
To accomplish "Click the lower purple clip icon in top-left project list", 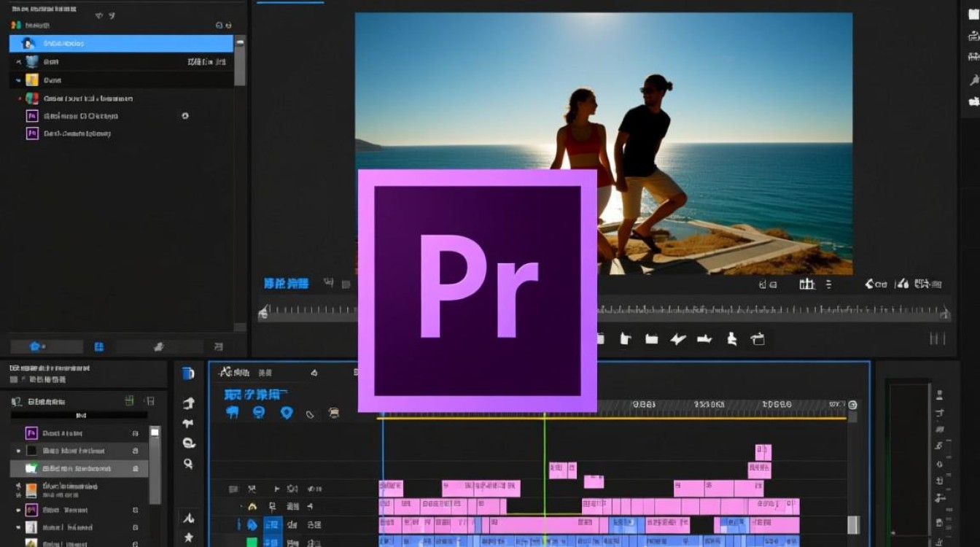I will pyautogui.click(x=32, y=133).
